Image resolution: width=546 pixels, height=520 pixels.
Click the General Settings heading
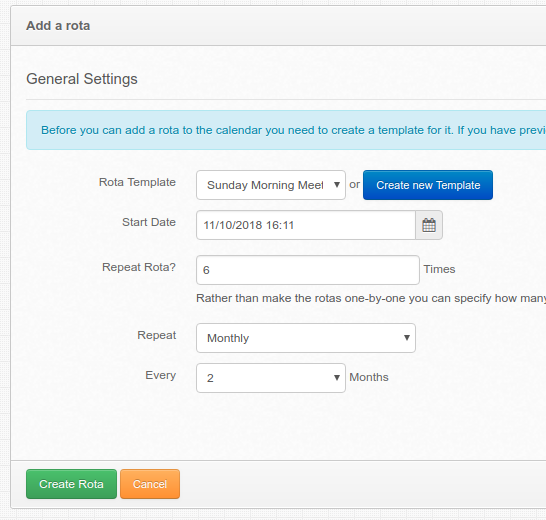(x=82, y=79)
